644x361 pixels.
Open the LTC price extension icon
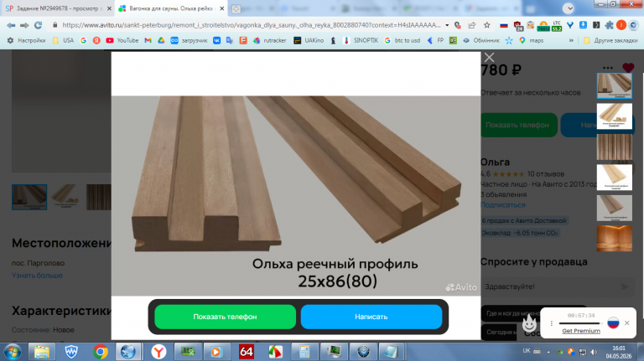[x=557, y=25]
